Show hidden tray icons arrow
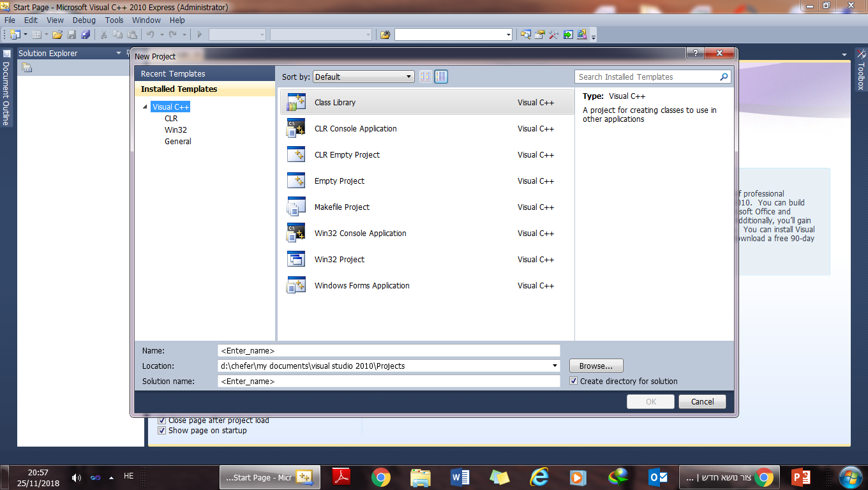Viewport: 868px width, 490px height. [x=112, y=477]
